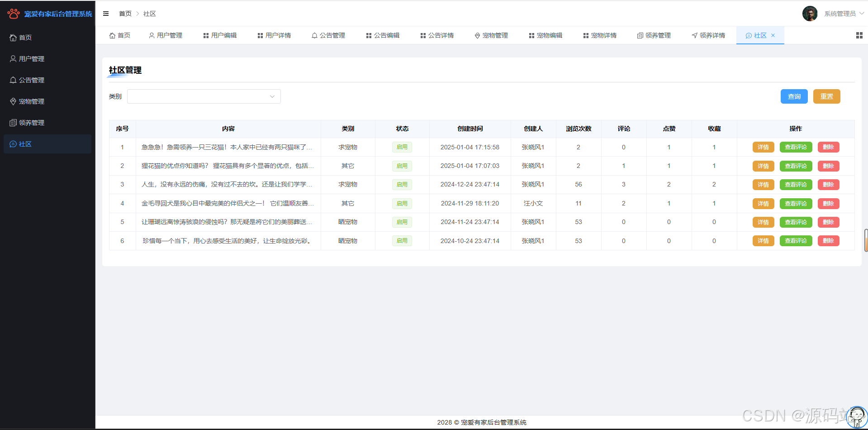Switch to the 领养详情 tab
The height and width of the screenshot is (430, 868).
(708, 35)
